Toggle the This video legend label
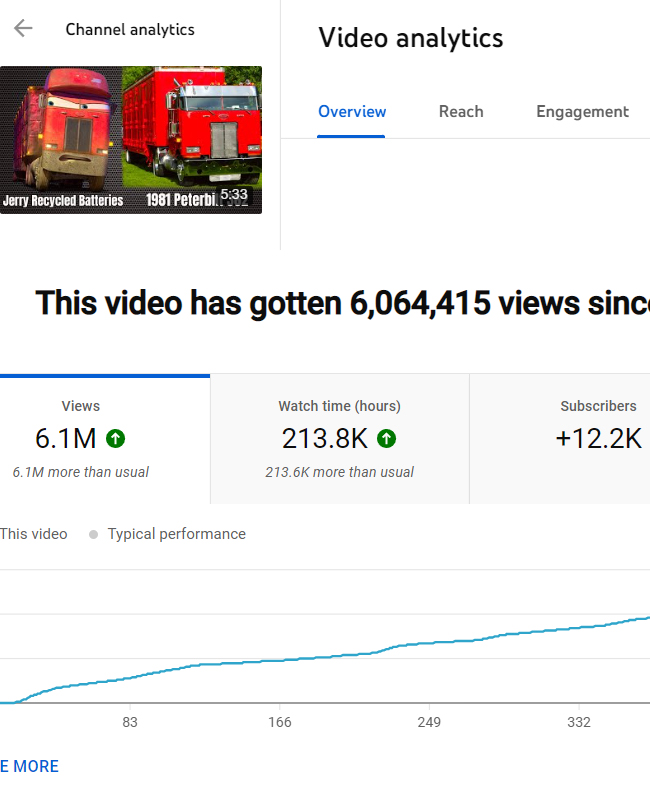 [x=34, y=534]
